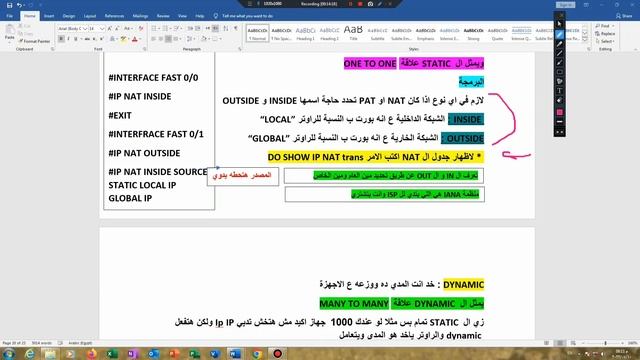Image resolution: width=640 pixels, height=360 pixels.
Task: Click the Find button
Action: point(605,26)
